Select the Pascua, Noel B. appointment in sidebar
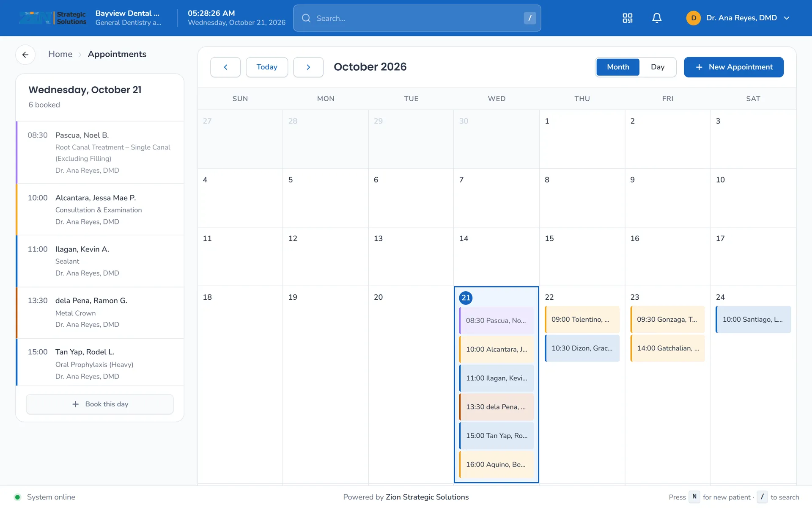812x508 pixels. pos(100,152)
